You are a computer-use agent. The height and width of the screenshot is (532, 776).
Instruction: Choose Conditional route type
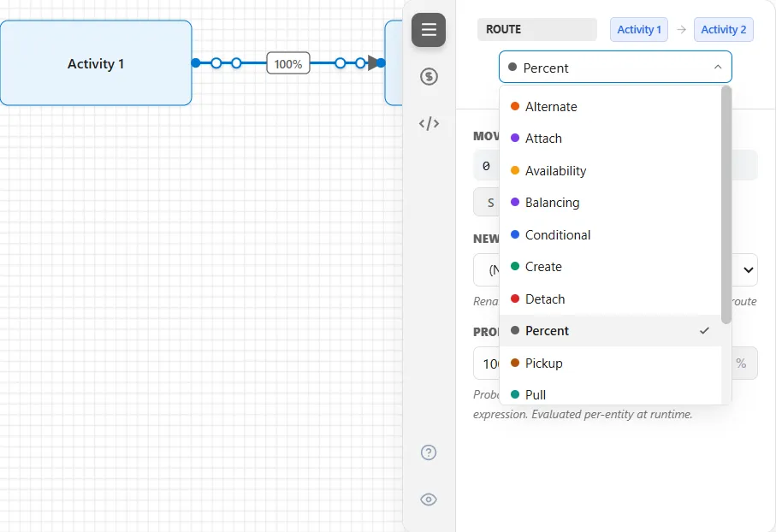[x=610, y=234]
